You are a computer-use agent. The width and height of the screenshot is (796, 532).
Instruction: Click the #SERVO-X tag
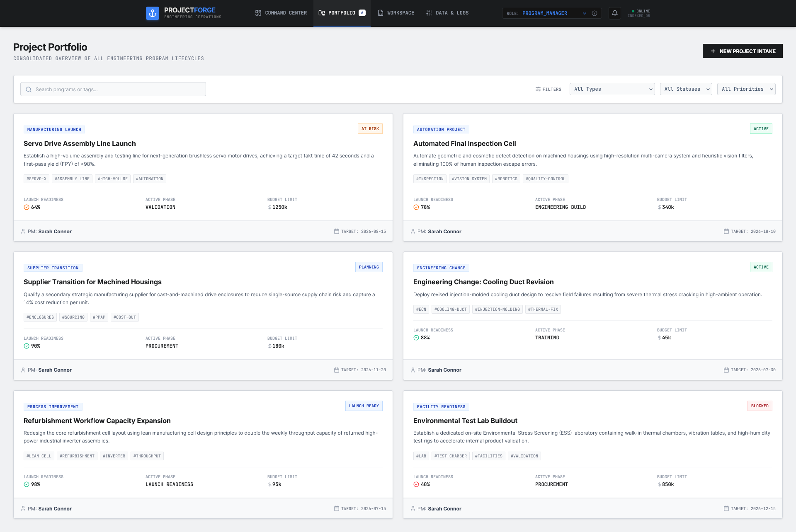coord(36,179)
